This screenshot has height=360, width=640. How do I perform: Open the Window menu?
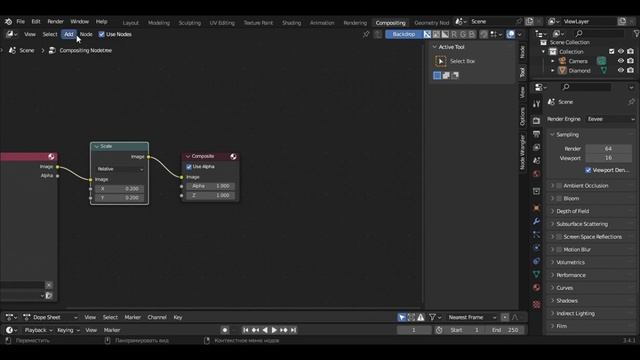tap(80, 22)
